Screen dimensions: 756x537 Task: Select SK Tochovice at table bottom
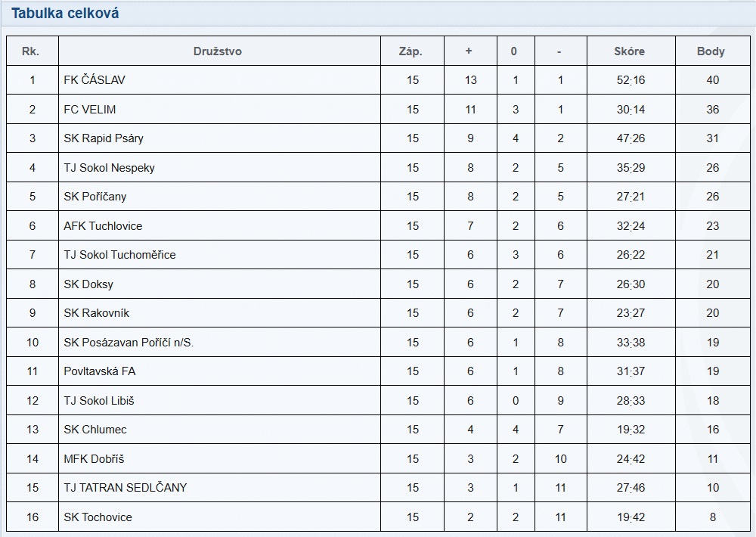(98, 517)
